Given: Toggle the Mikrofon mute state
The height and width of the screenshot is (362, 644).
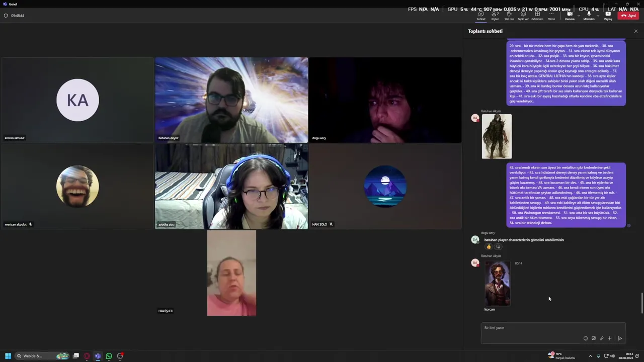Looking at the screenshot, I should 589,16.
